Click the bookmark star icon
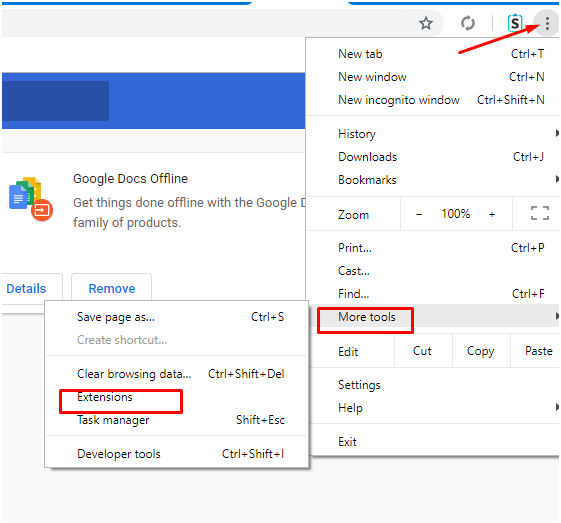This screenshot has height=523, width=561. (426, 23)
